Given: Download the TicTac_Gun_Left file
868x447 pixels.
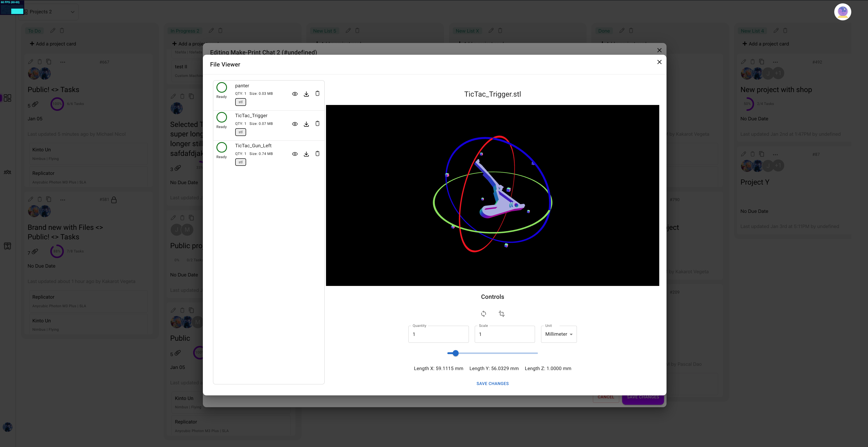Looking at the screenshot, I should pos(306,154).
